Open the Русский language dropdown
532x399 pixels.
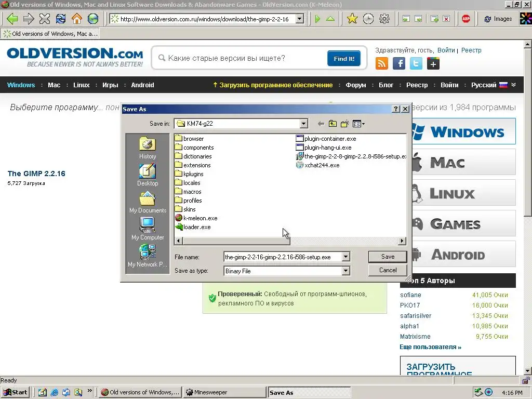tap(494, 85)
